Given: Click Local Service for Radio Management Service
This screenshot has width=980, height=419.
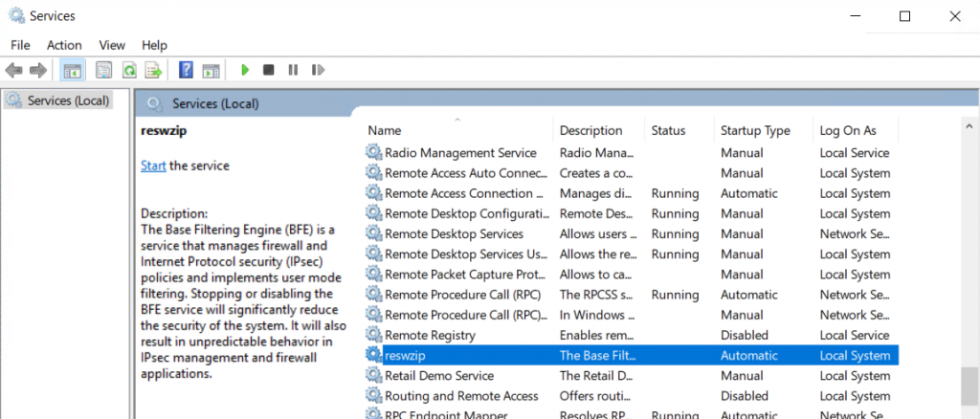Looking at the screenshot, I should click(855, 152).
